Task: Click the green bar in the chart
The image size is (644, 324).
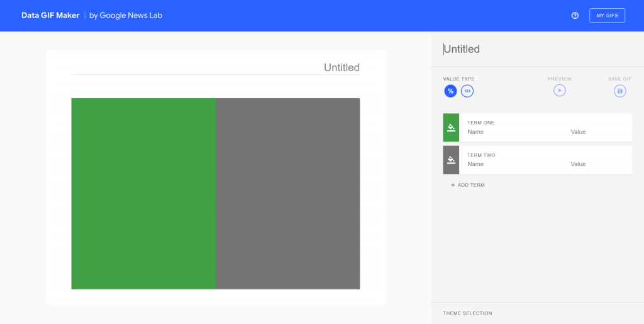Action: 143,193
